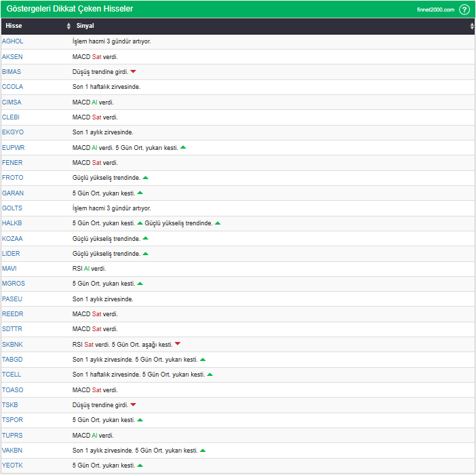
Task: Open the TUPRS stock link
Action: click(x=12, y=436)
